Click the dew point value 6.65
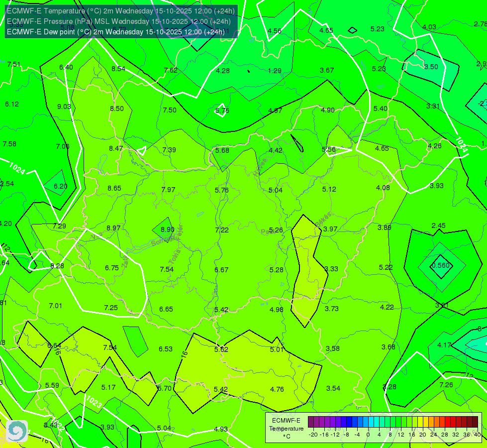487x448 pixels. click(166, 309)
